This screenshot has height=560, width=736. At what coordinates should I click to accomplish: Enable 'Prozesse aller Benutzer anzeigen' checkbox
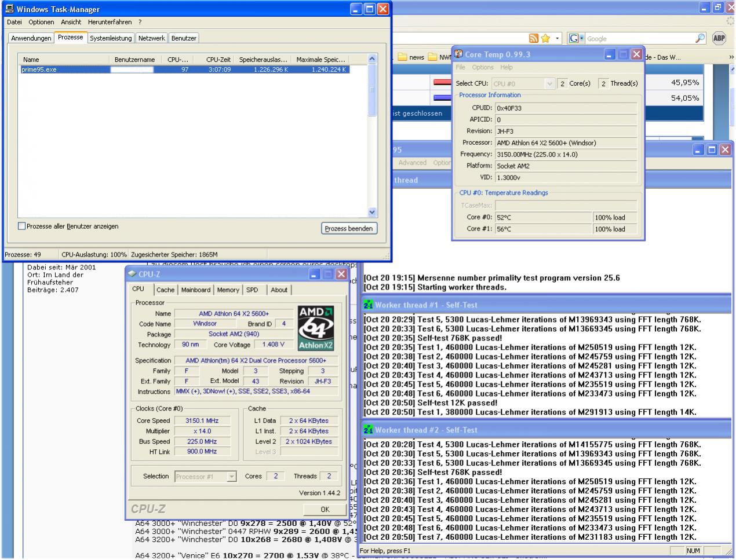[x=21, y=226]
